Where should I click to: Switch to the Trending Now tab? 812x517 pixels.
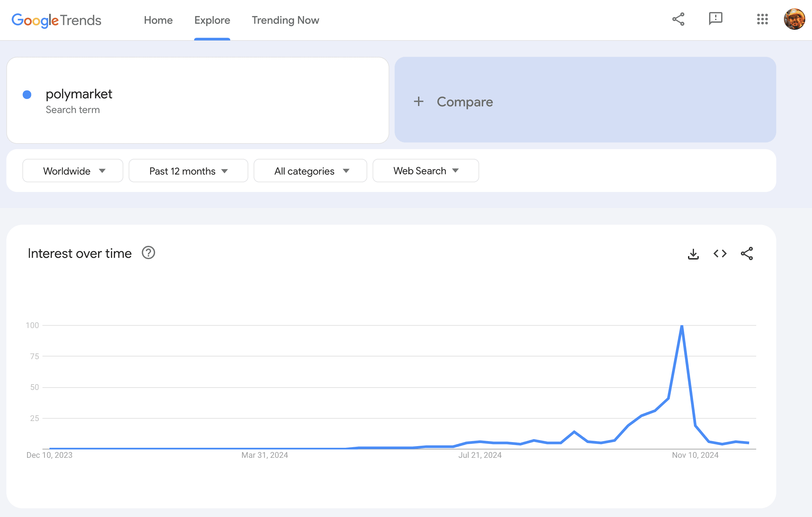point(285,20)
